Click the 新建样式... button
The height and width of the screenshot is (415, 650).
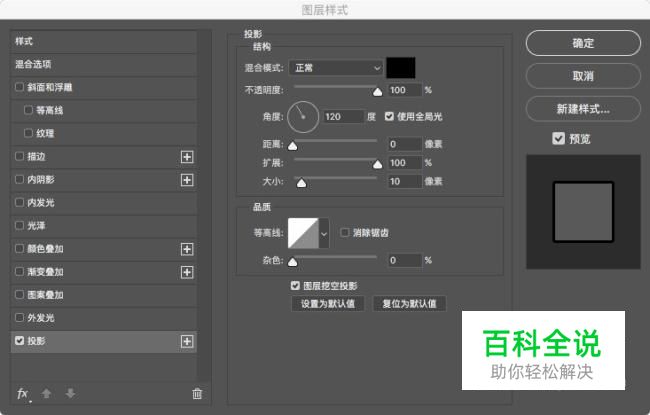[583, 109]
